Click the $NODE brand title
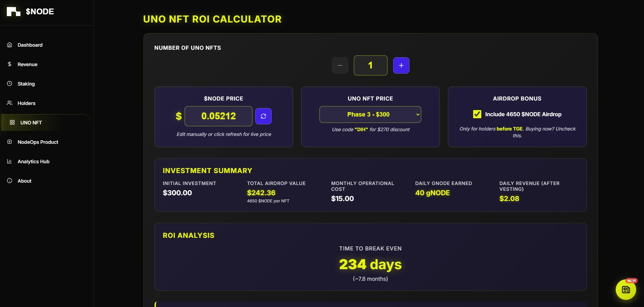Image resolution: width=644 pixels, height=307 pixels. tap(40, 12)
